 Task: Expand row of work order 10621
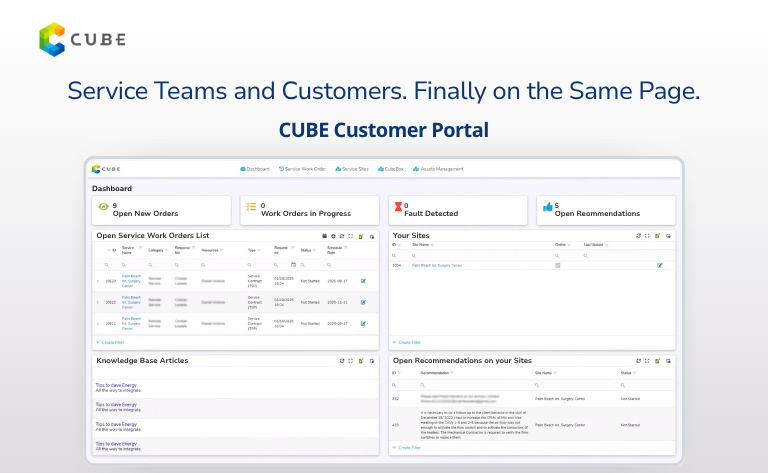(x=98, y=324)
